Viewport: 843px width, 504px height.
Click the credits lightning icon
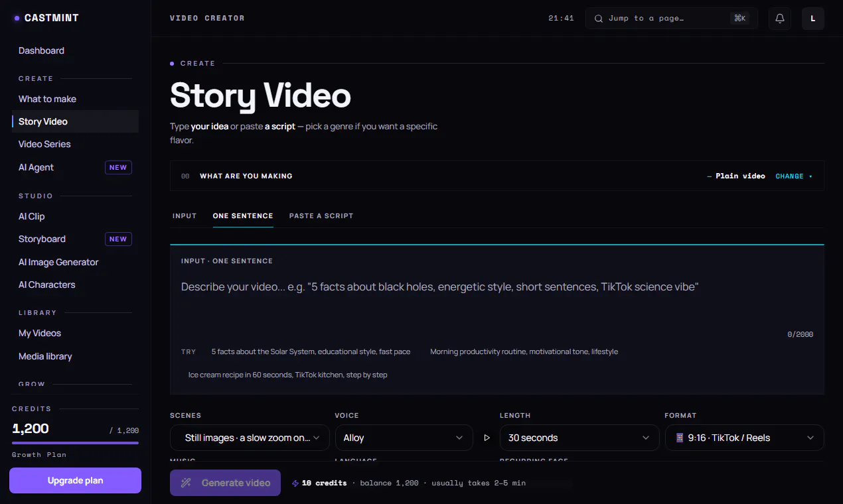coord(295,483)
